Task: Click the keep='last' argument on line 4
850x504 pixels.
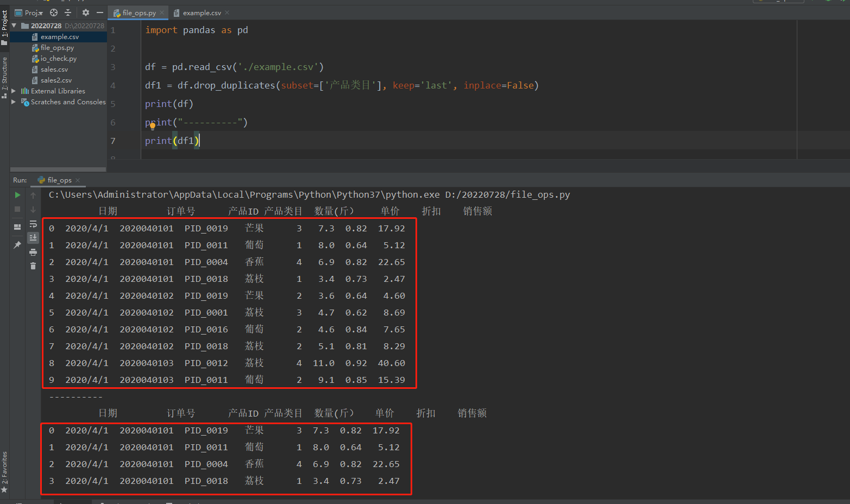Action: click(x=423, y=85)
